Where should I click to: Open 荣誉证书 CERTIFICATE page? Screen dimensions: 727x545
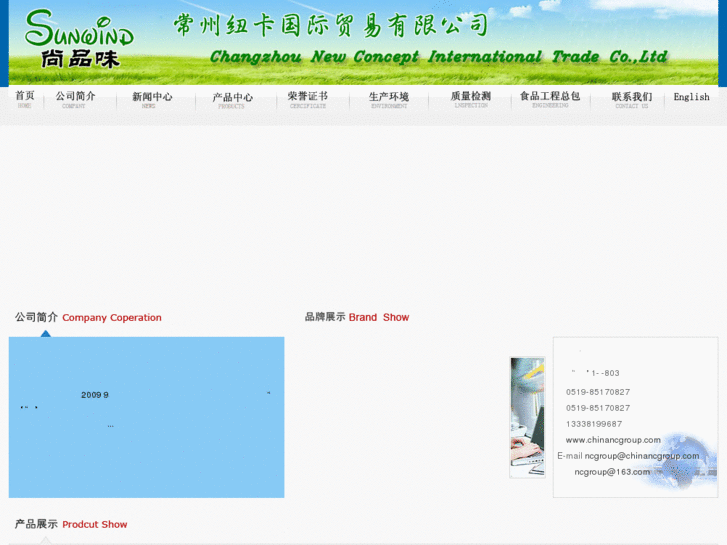click(x=308, y=99)
